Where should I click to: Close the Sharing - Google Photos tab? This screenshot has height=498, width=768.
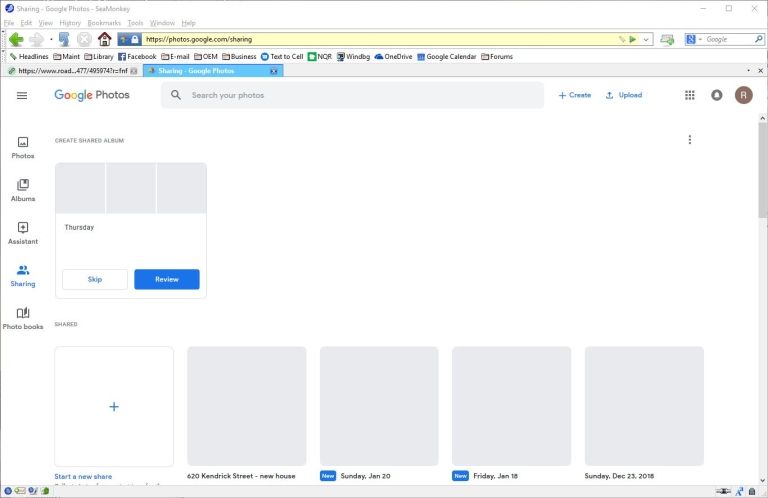274,71
